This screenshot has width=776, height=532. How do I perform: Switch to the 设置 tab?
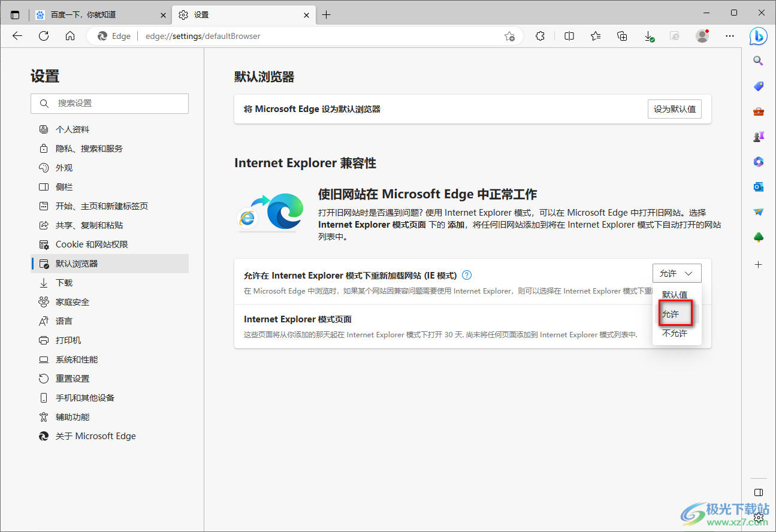tap(243, 15)
